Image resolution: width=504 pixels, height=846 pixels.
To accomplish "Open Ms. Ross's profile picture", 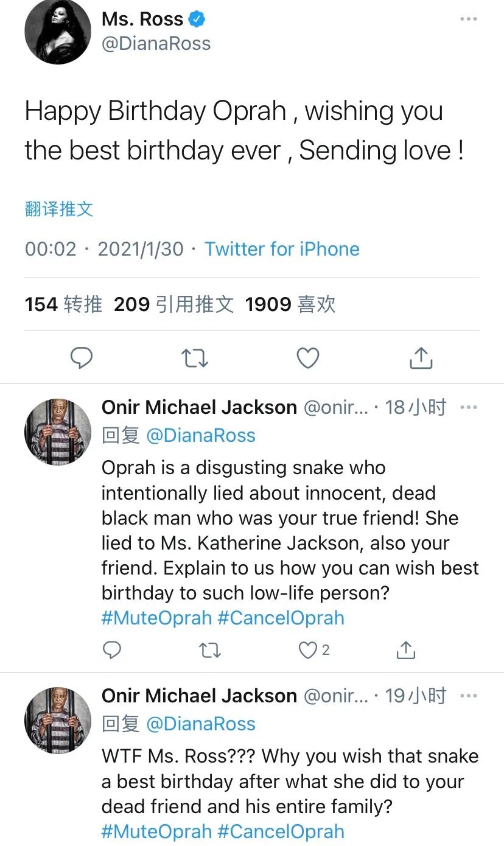I will click(x=58, y=31).
